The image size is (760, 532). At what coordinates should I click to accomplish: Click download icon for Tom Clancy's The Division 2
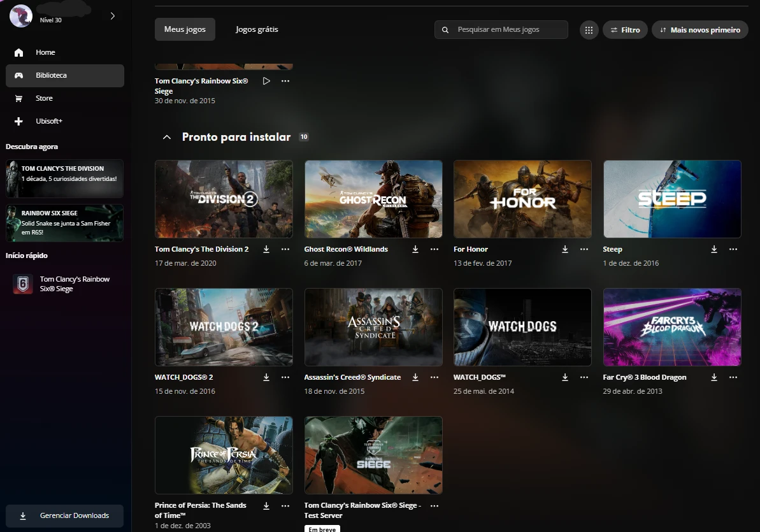coord(266,249)
